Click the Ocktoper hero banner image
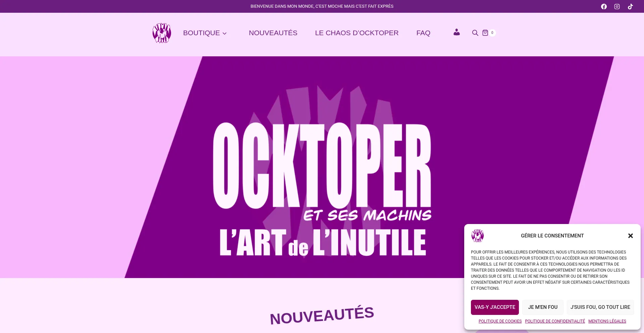 click(x=322, y=167)
